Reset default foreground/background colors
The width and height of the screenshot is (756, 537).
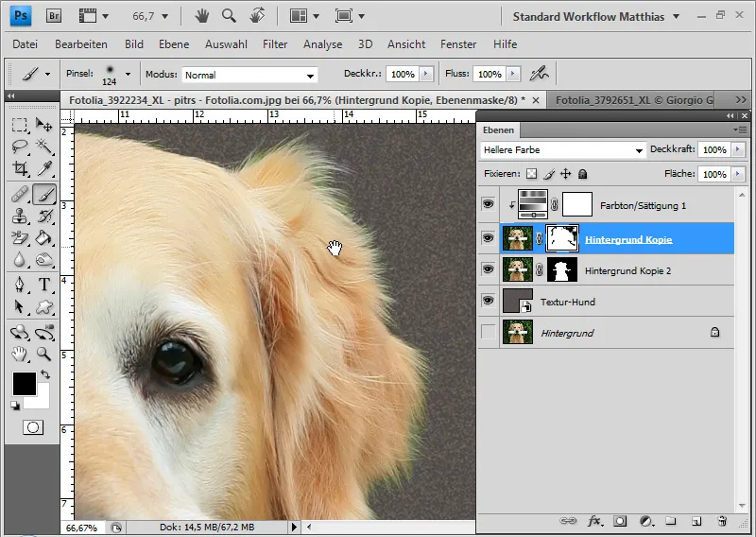click(x=15, y=406)
